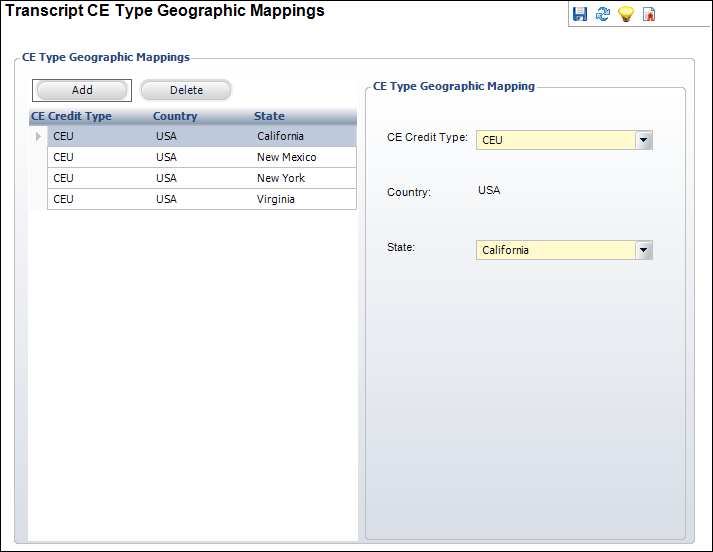Sort by Country column header
The height and width of the screenshot is (552, 713).
175,116
